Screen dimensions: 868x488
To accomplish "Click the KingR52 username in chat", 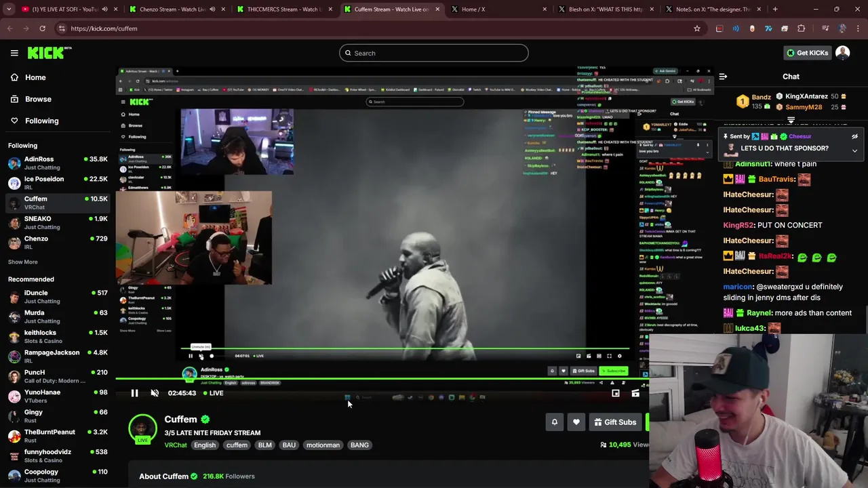I will pos(738,225).
